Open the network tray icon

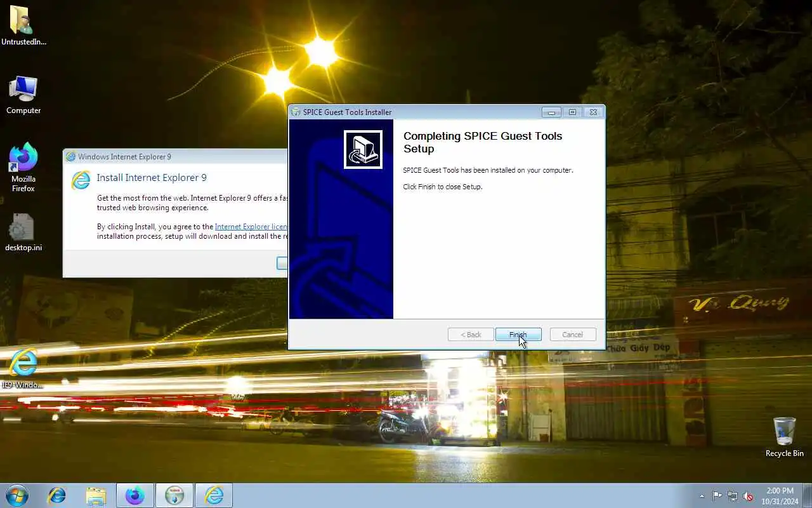[733, 496]
